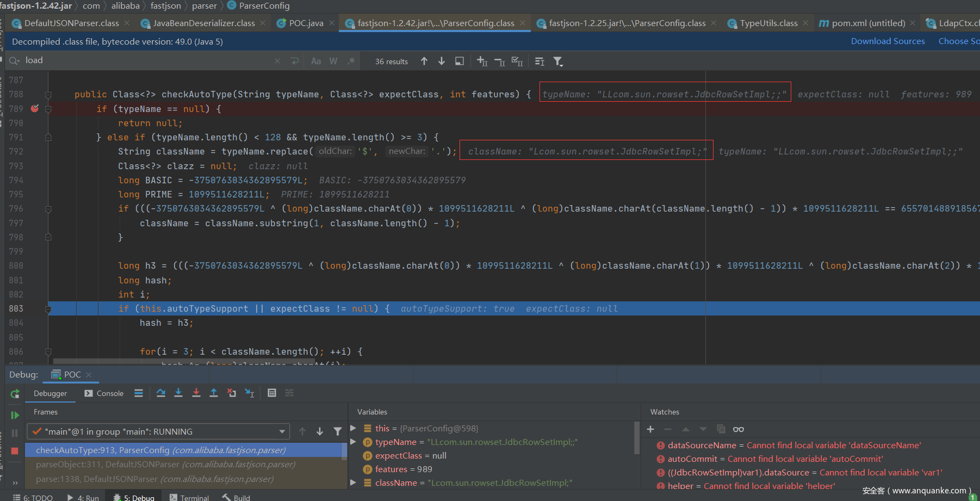Click the Step Over debugger icon
This screenshot has height=501, width=980.
[161, 393]
